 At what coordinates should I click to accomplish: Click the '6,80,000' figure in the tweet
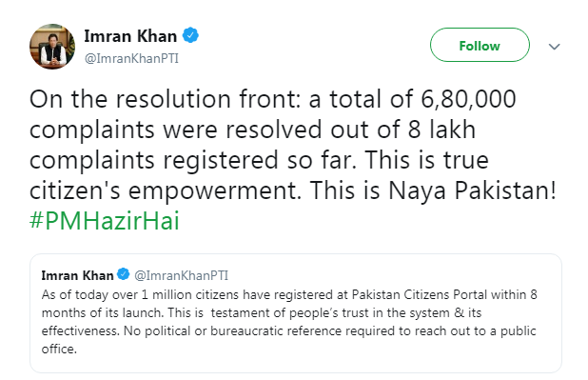(468, 99)
